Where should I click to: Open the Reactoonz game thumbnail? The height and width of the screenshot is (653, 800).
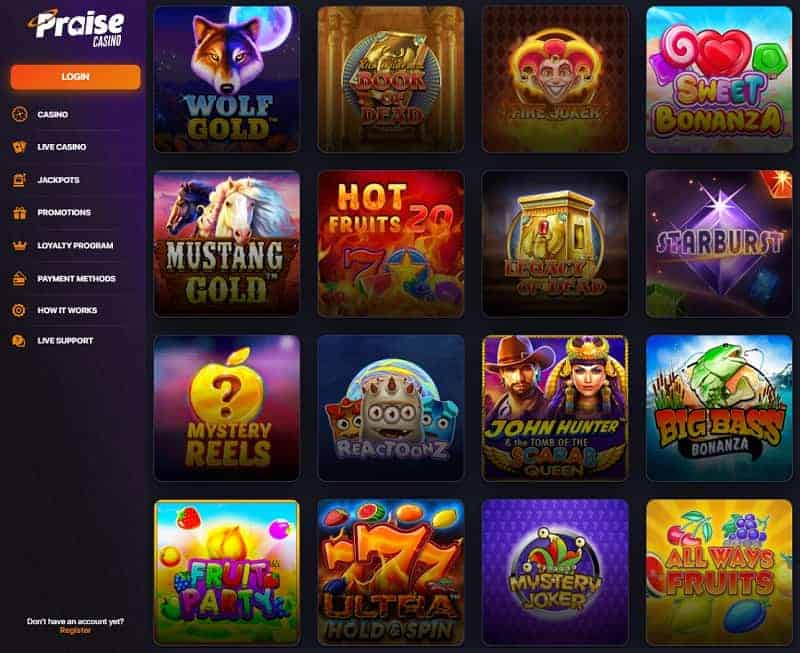[391, 408]
